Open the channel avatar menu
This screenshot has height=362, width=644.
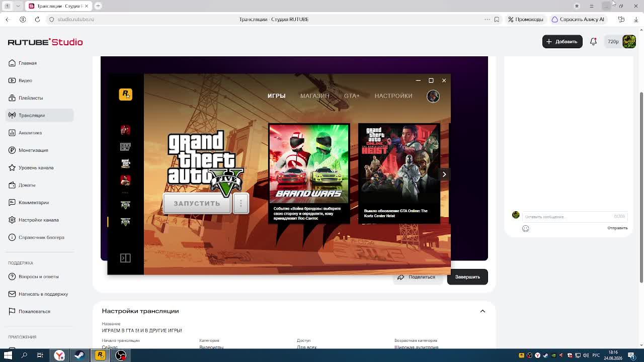629,42
